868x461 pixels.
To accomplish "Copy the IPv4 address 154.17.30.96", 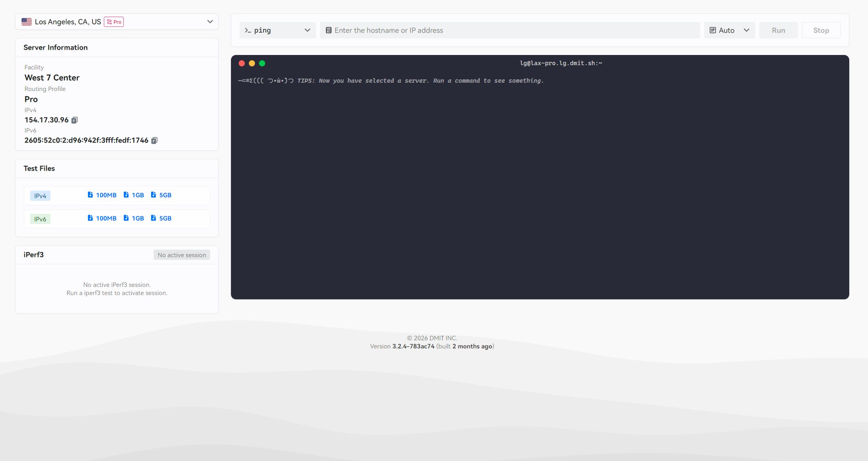I will pyautogui.click(x=75, y=120).
